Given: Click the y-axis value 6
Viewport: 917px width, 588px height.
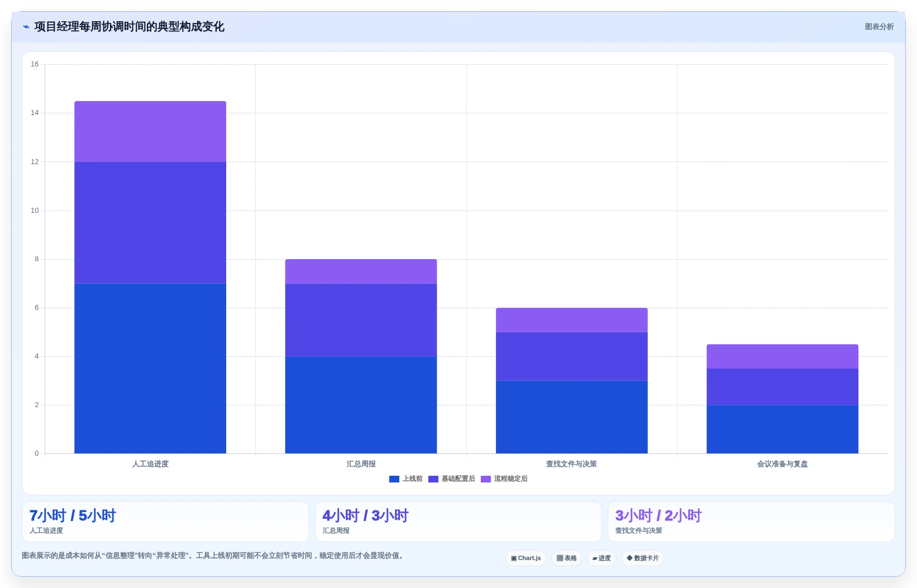Looking at the screenshot, I should (x=37, y=308).
